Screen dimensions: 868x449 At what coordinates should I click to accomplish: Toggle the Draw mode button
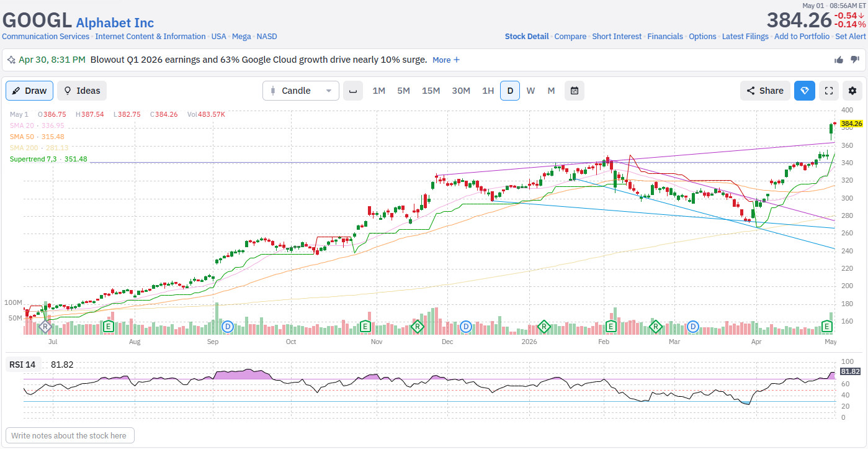[x=29, y=91]
